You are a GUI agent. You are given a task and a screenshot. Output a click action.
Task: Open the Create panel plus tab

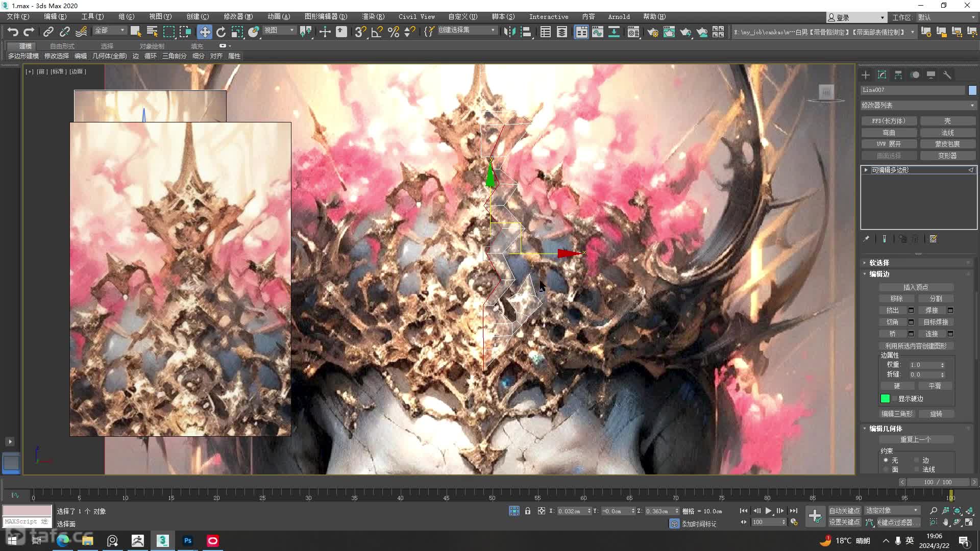point(866,75)
